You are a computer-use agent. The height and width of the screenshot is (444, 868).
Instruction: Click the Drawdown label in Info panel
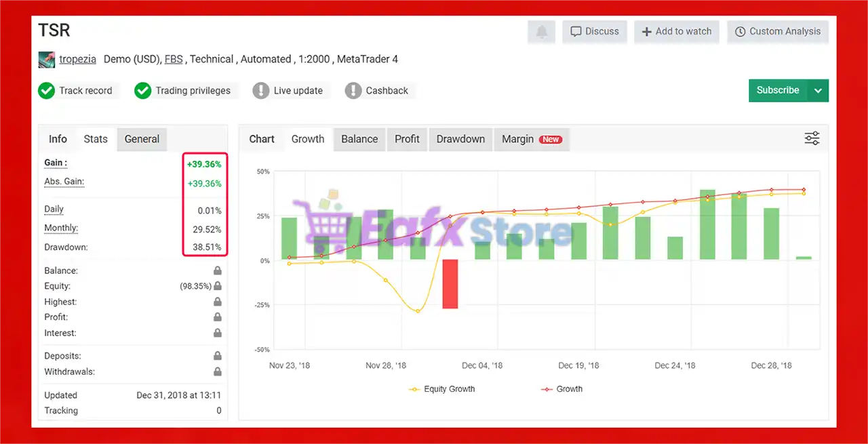tap(66, 247)
